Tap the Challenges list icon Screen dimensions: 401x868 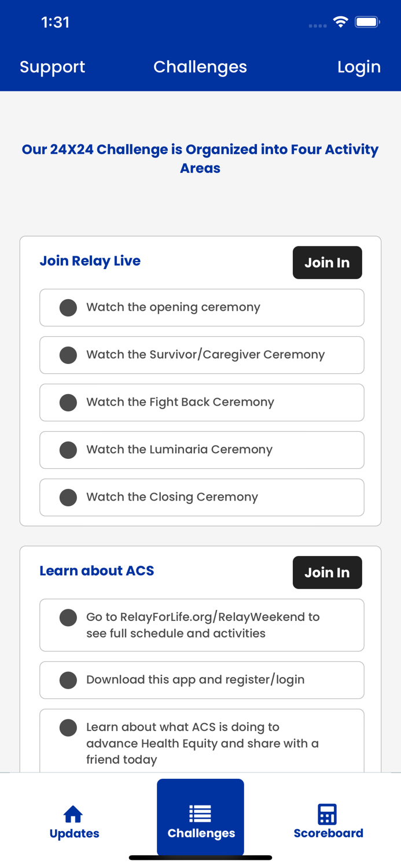(x=200, y=814)
